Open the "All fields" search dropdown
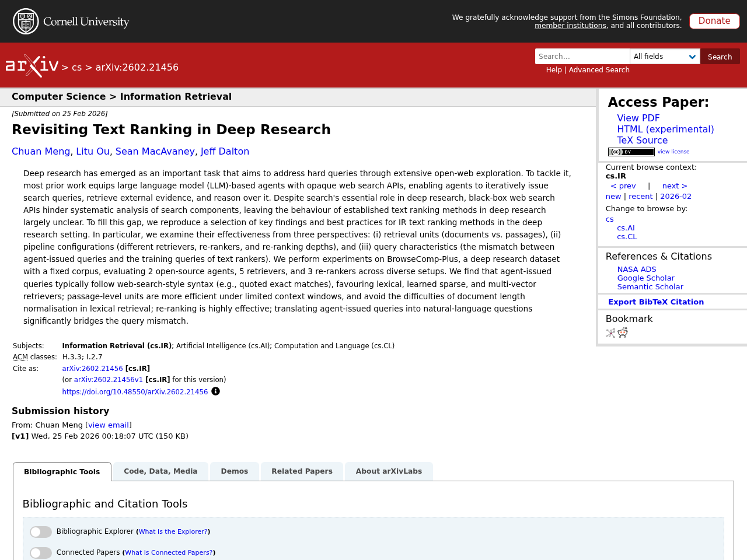The image size is (747, 560). tap(664, 56)
